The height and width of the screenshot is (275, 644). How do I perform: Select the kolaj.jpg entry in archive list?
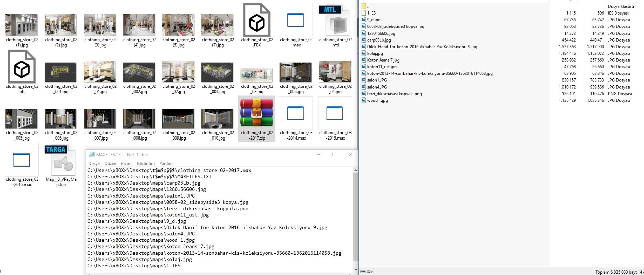coord(375,53)
